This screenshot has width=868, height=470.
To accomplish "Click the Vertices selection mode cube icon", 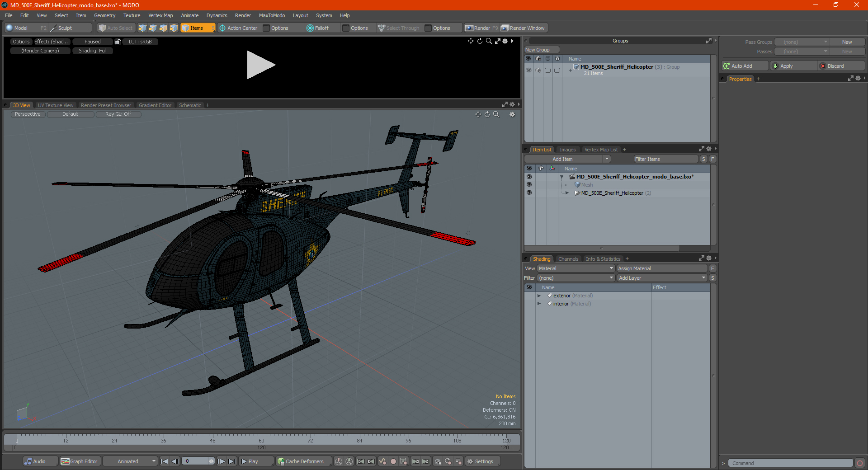I will 142,28.
